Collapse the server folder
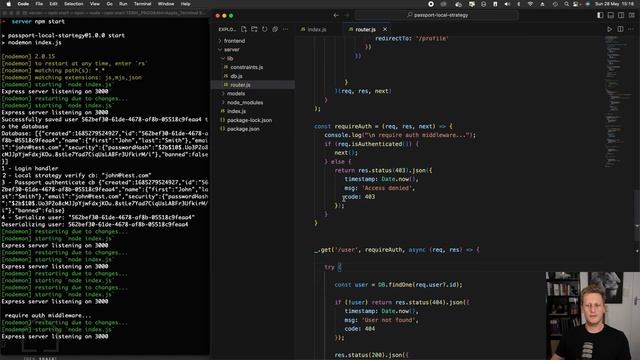The width and height of the screenshot is (640, 360). [231, 50]
